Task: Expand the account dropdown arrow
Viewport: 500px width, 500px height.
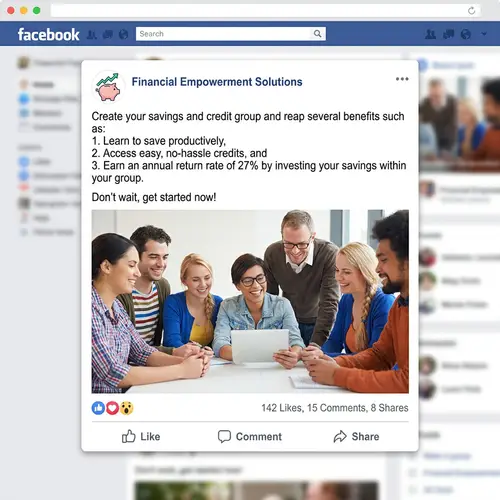Action: click(484, 34)
